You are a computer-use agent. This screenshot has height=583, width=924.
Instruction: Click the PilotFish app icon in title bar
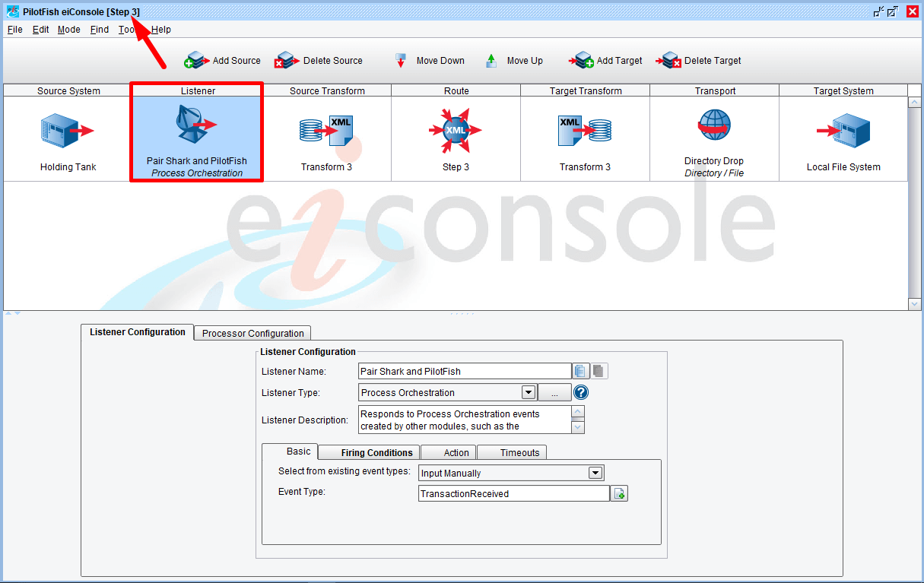[x=13, y=11]
